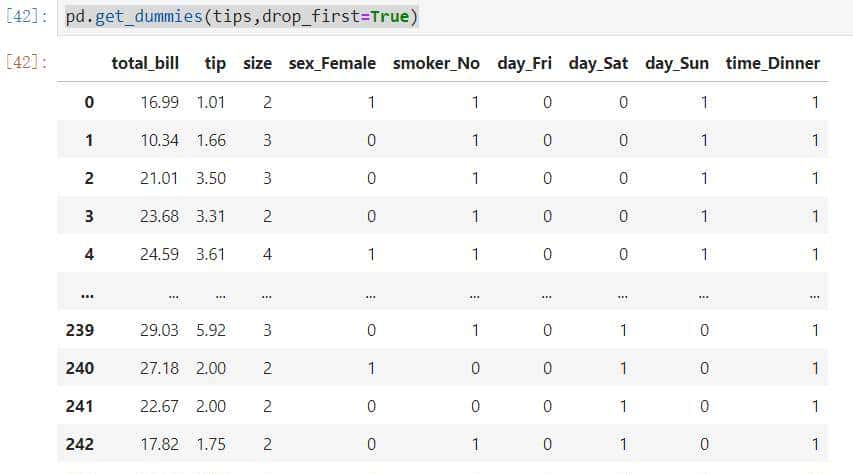853x474 pixels.
Task: Click the total_bill value 16.99
Action: pos(159,102)
